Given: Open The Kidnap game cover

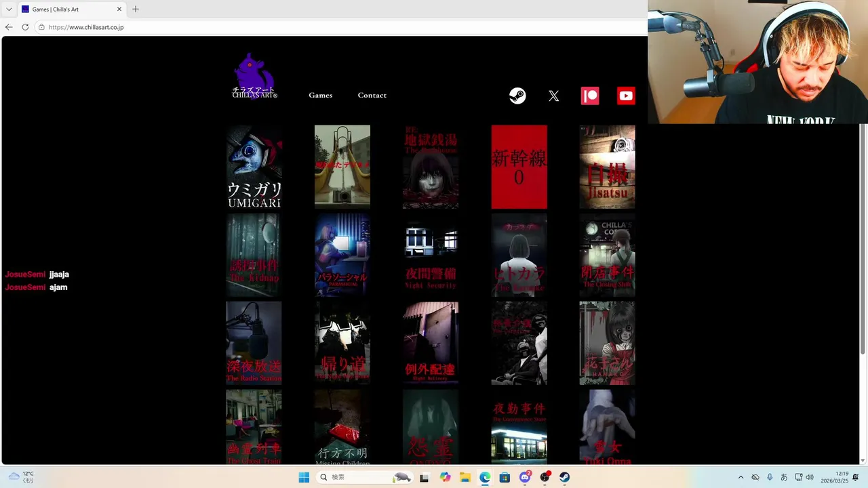Looking at the screenshot, I should pyautogui.click(x=254, y=255).
